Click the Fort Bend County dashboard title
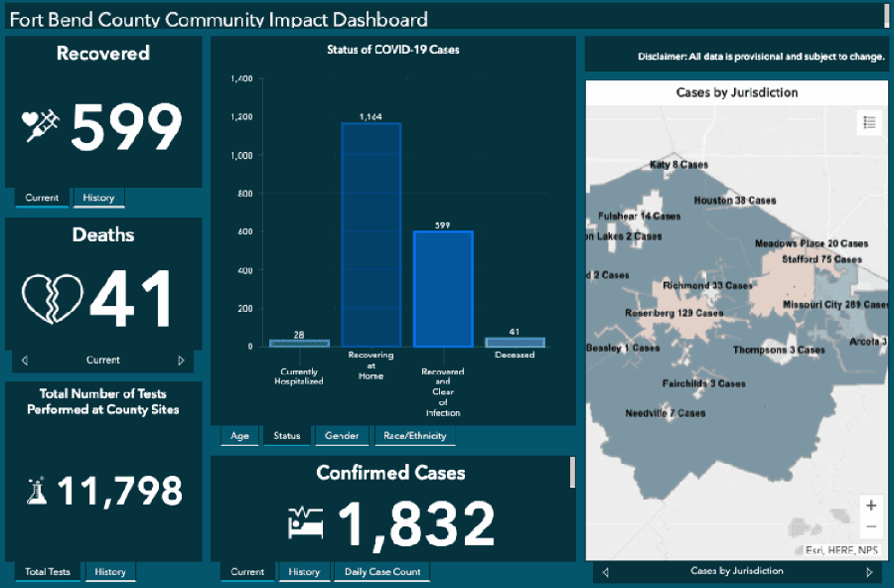This screenshot has width=894, height=588. point(219,20)
